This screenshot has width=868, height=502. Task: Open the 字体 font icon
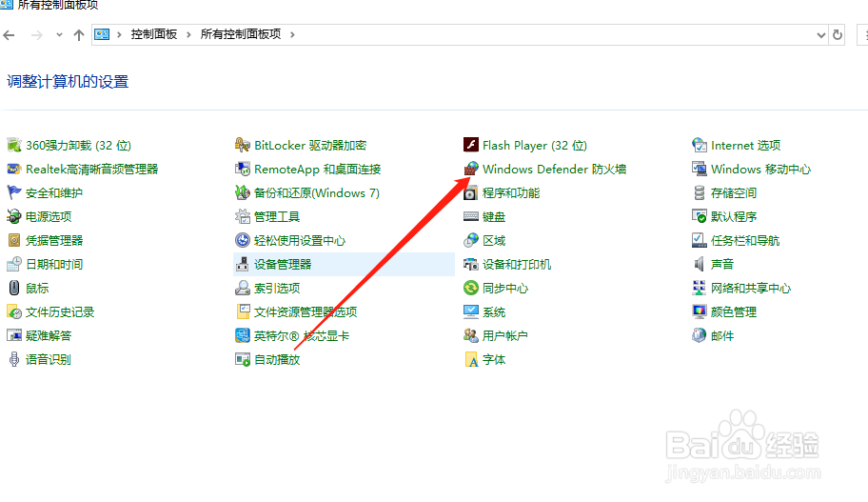pos(470,360)
